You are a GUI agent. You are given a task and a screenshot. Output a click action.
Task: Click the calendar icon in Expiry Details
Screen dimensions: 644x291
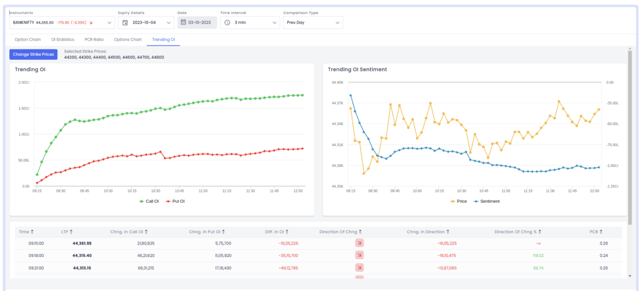click(125, 23)
